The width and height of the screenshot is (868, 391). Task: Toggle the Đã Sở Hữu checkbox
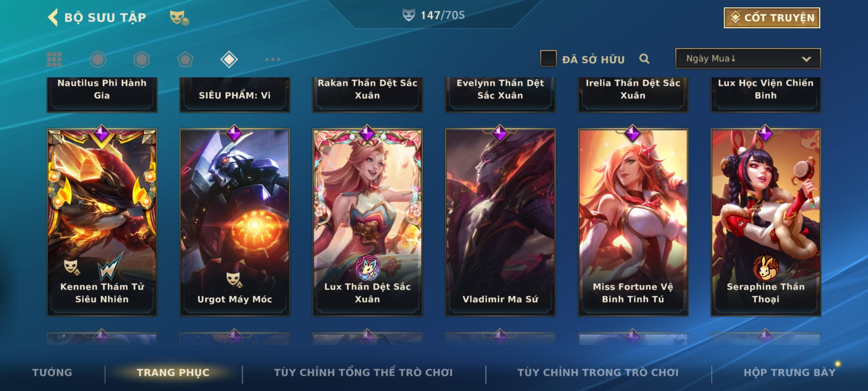[x=548, y=59]
